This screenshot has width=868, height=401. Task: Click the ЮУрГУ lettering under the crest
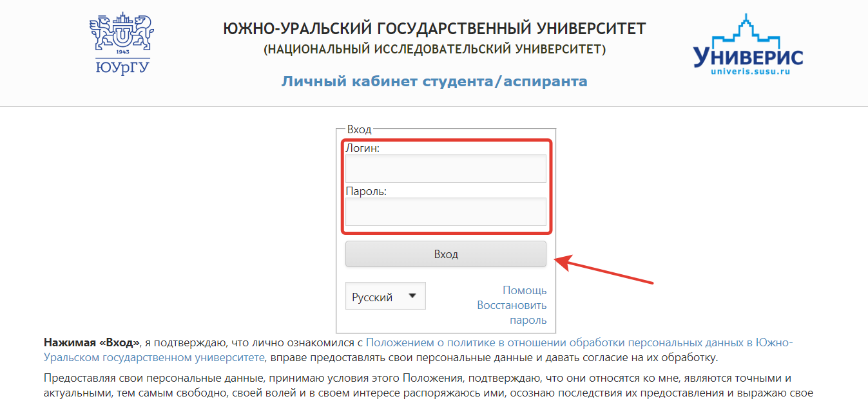coord(121,68)
